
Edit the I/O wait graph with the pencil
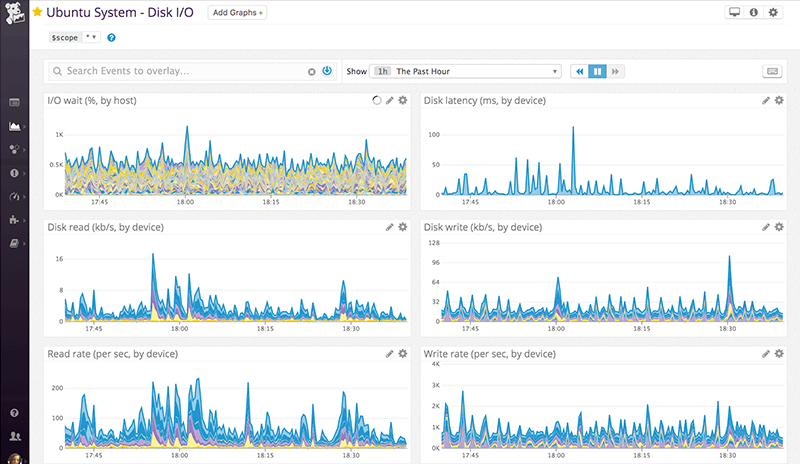coord(390,101)
